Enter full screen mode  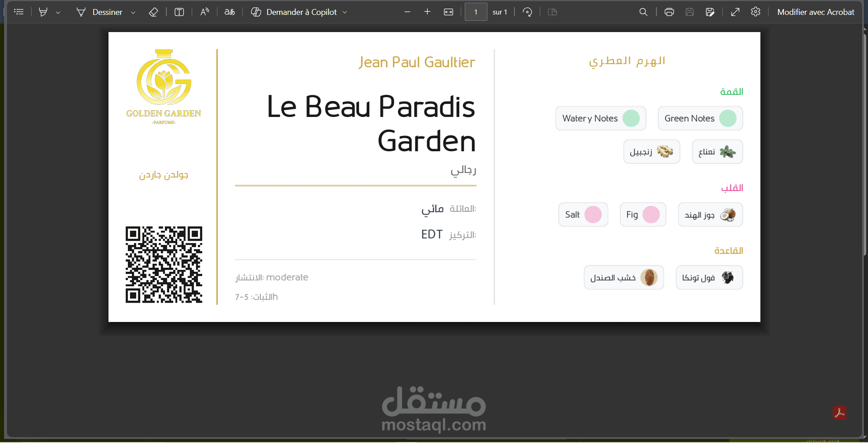(735, 12)
